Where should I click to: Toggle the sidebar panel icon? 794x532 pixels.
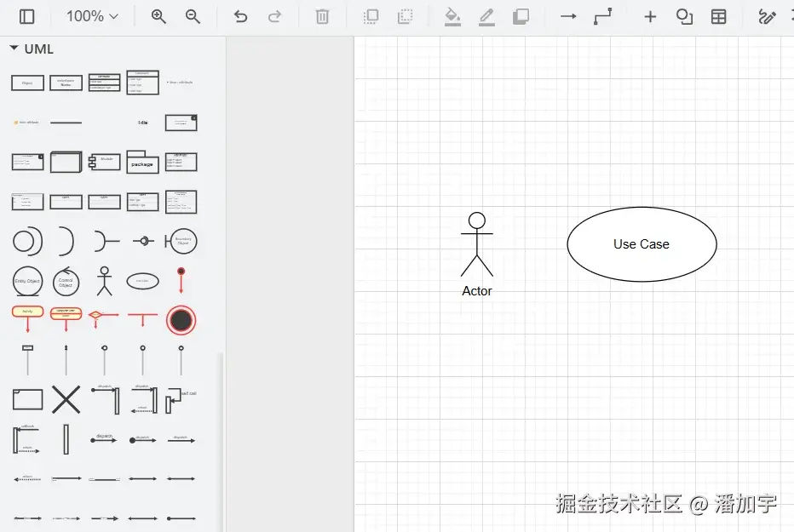tap(27, 17)
